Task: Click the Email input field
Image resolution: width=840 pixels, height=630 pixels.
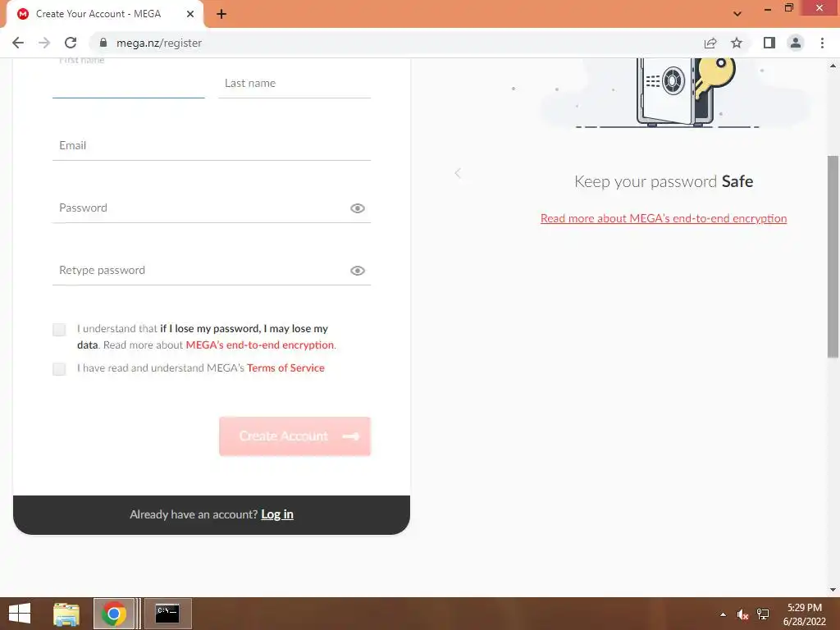Action: [212, 146]
